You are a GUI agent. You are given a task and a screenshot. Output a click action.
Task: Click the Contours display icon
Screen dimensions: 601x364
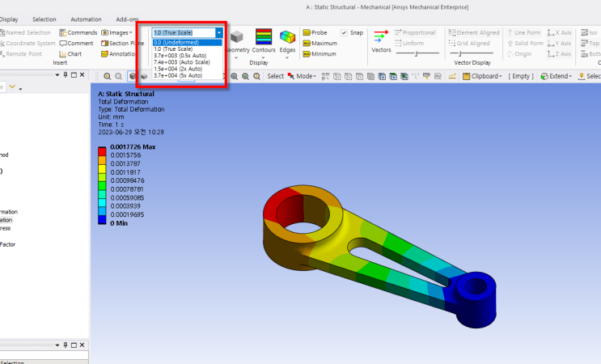coord(264,36)
